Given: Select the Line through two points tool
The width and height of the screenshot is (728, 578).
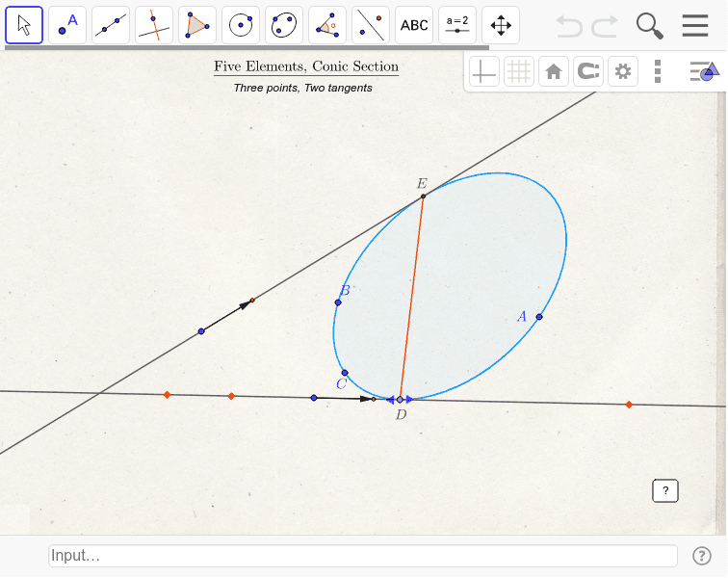Looking at the screenshot, I should click(x=111, y=25).
